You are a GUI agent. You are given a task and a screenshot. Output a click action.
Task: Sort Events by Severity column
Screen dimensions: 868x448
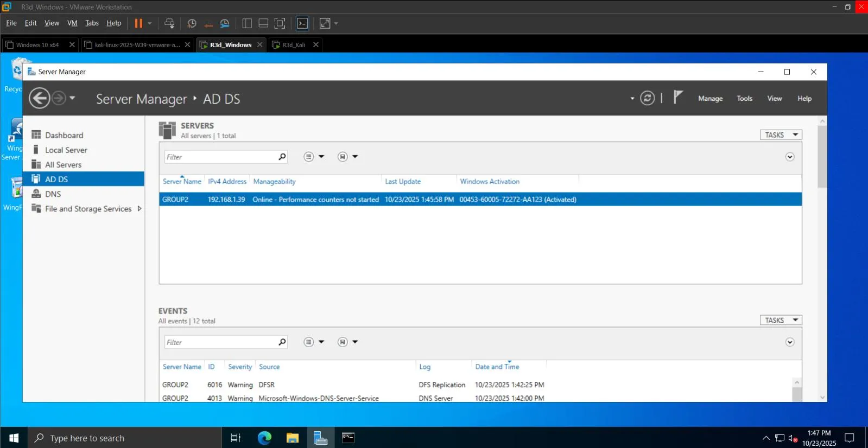tap(240, 367)
